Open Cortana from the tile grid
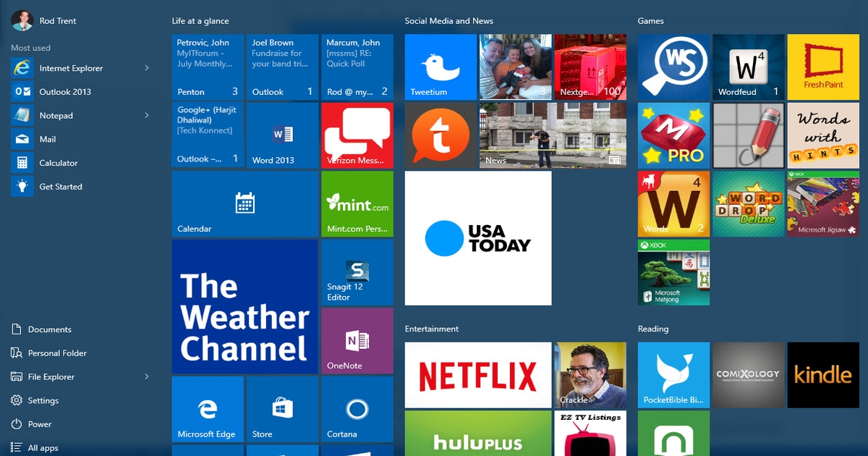This screenshot has width=868, height=456. (357, 409)
